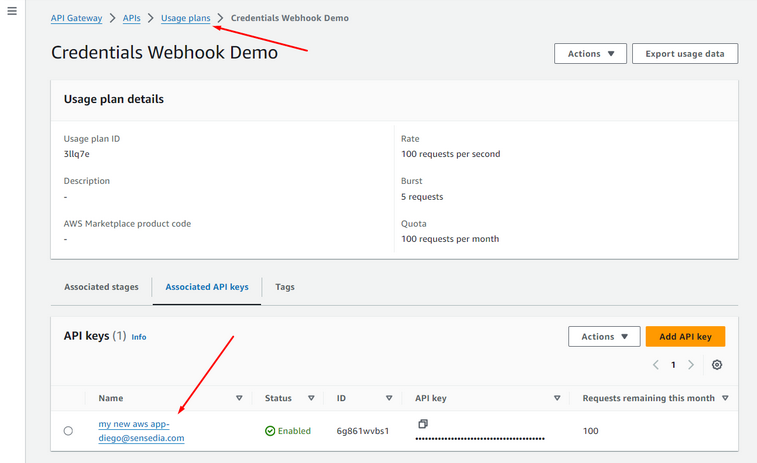
Task: Sort by Requests remaining this month
Action: click(x=725, y=398)
